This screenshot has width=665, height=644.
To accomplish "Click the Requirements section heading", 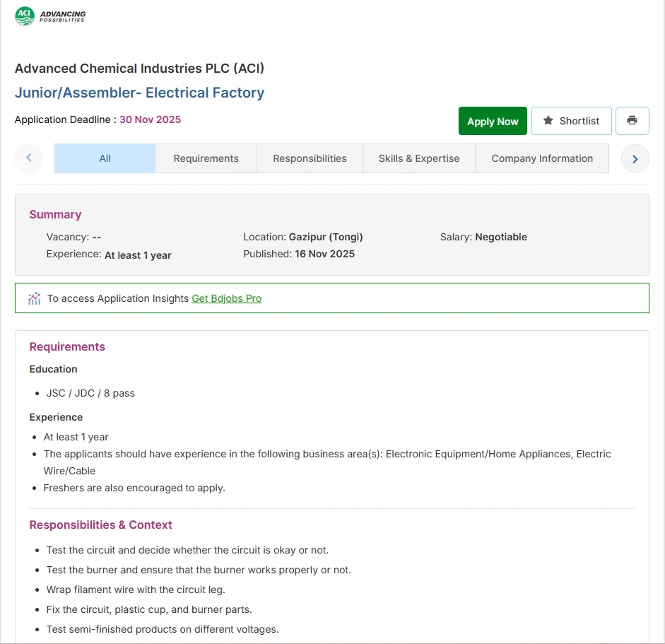I will (67, 346).
